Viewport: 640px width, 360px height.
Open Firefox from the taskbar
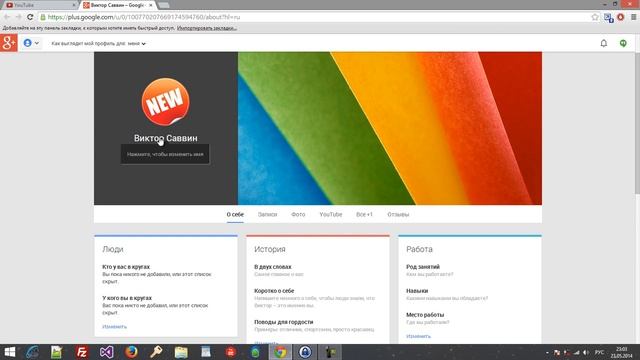tap(131, 352)
